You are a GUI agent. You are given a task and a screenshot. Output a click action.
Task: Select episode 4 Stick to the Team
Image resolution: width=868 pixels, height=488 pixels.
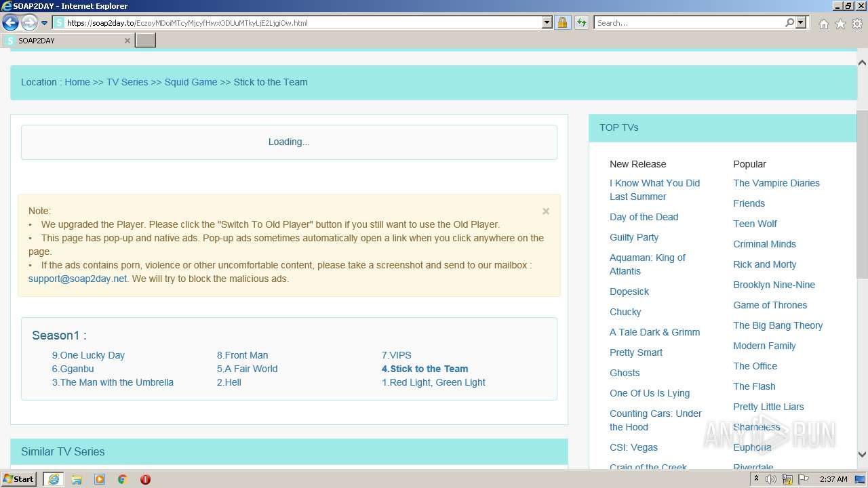[425, 369]
